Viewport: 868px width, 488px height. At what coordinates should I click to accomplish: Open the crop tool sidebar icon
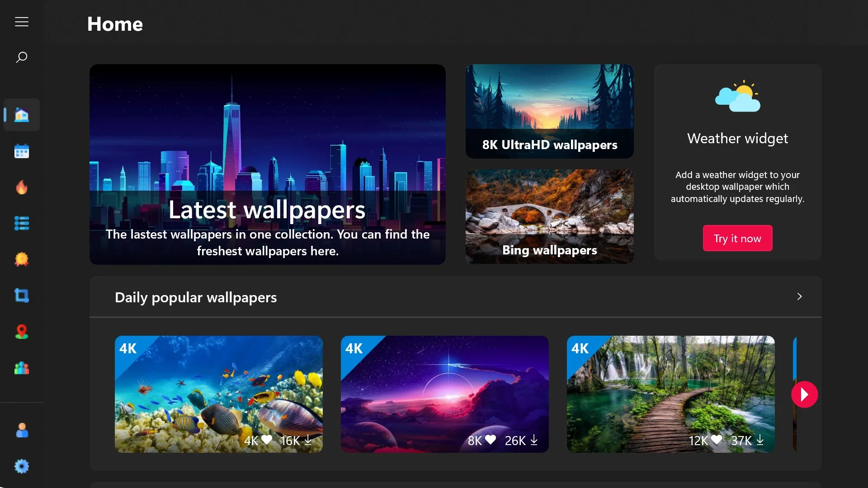click(22, 296)
